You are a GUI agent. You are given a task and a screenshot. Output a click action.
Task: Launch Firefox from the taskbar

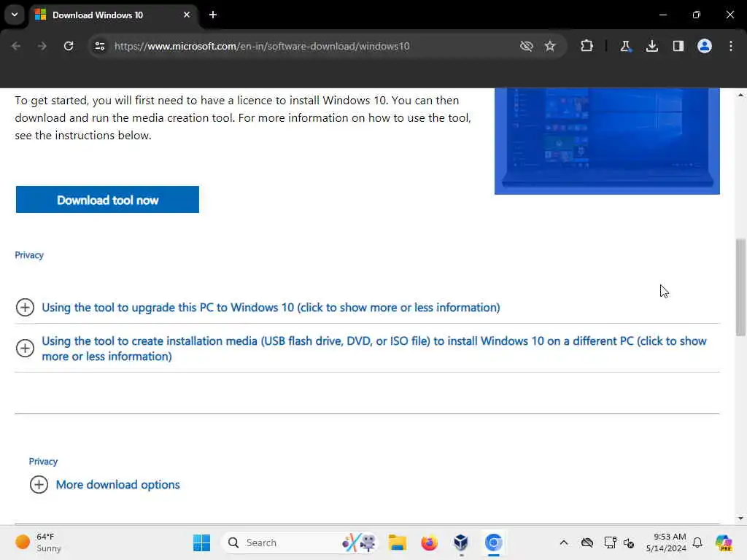coord(429,542)
